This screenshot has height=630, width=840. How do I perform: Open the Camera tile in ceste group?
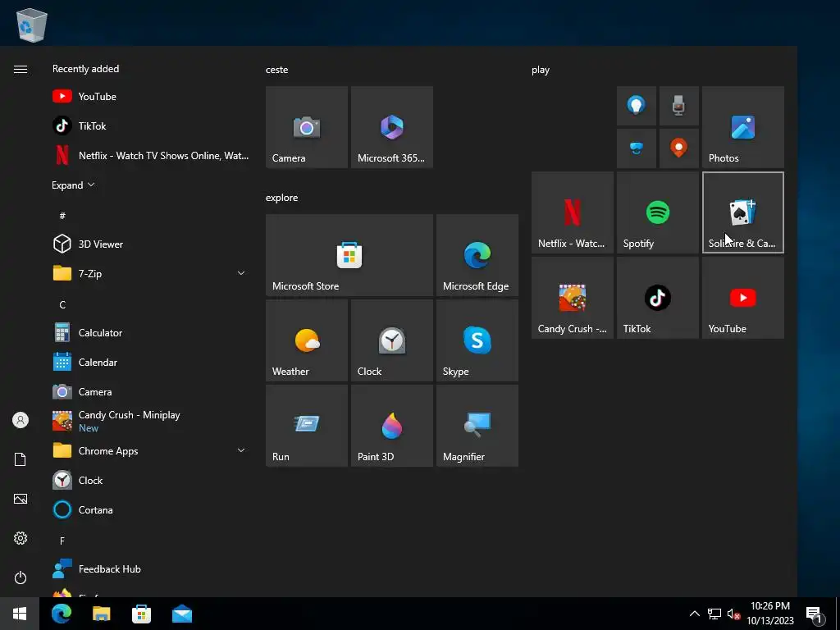click(307, 127)
